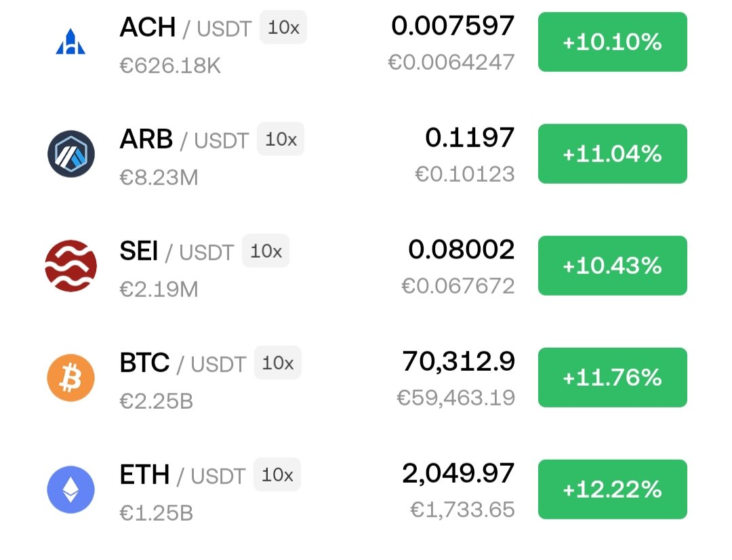732x560 pixels.
Task: Tap the orange Bitcoin logo icon
Action: (70, 378)
